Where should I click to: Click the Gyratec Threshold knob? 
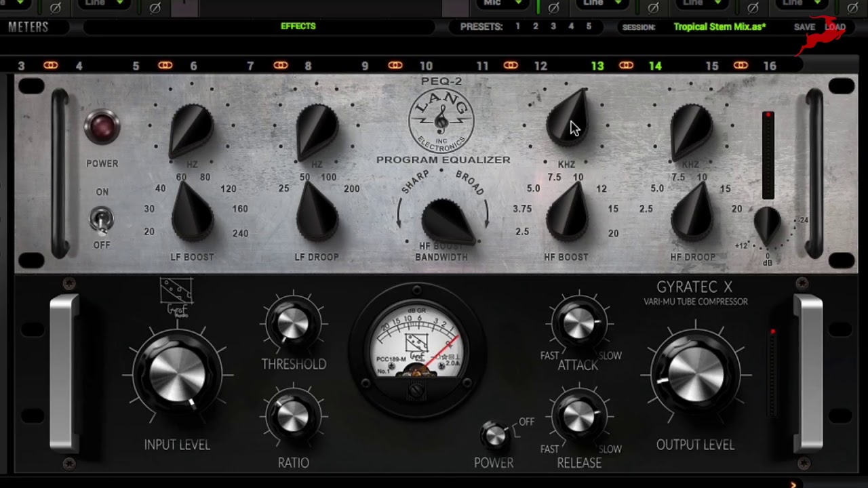[293, 324]
